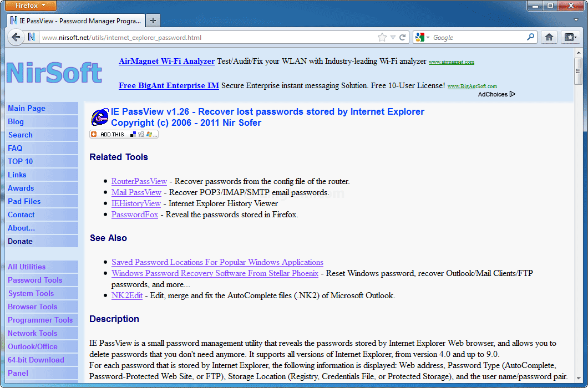Click the address bar URL field

[x=208, y=38]
